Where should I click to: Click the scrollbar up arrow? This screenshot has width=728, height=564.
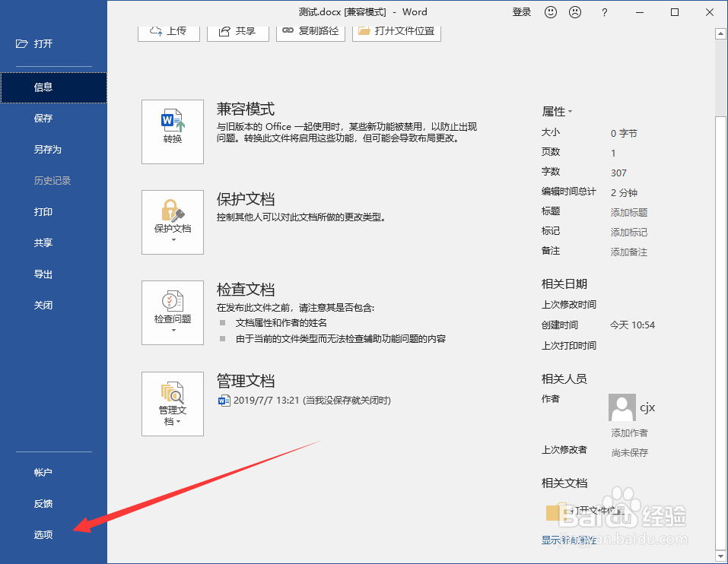(x=720, y=34)
